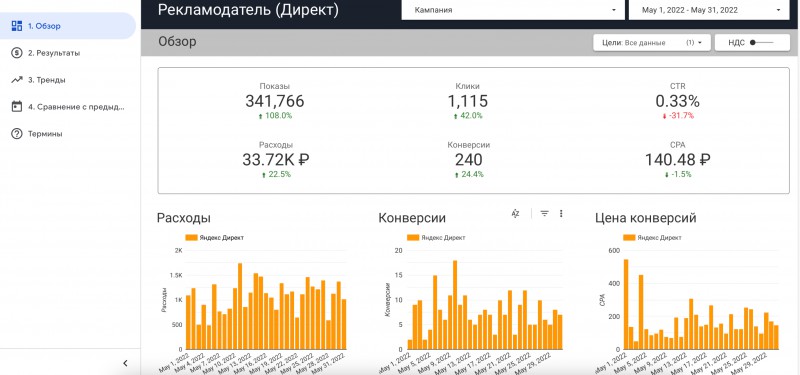Go to 4. Сравнение с предыд... page
Viewport: 800px width, 375px height.
(x=76, y=107)
